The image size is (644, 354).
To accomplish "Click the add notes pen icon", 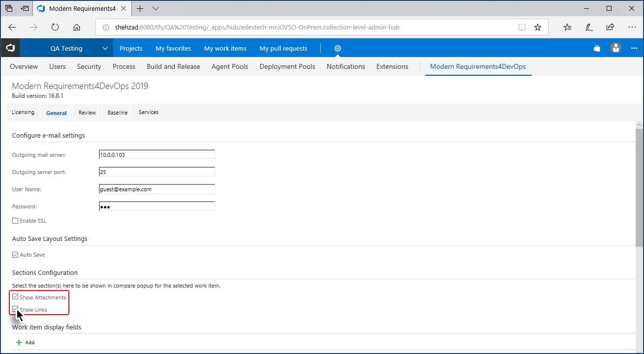I will pyautogui.click(x=589, y=28).
